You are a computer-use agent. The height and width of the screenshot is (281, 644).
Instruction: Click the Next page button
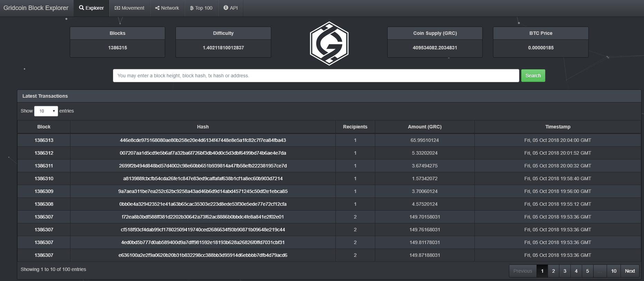(630, 271)
